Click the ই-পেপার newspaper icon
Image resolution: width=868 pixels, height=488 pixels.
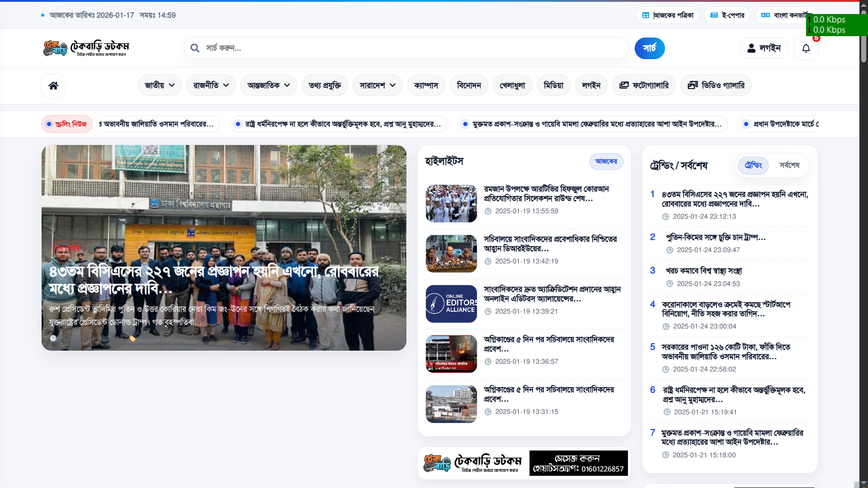click(x=714, y=15)
